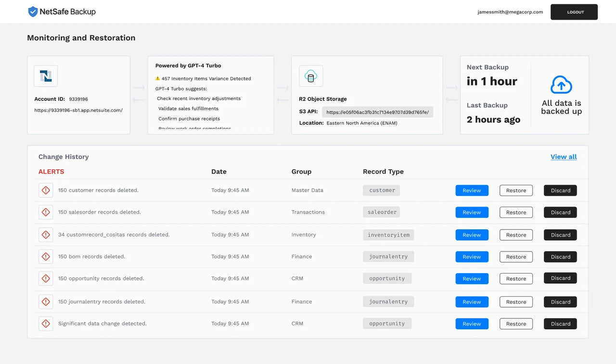Click alert icon for customer records deleted

[46, 190]
